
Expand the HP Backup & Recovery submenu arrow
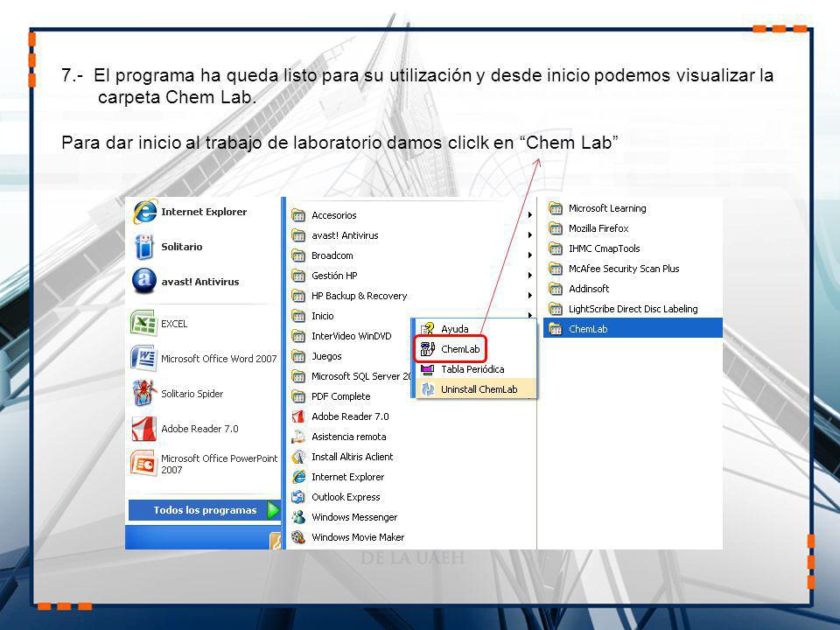[x=529, y=296]
